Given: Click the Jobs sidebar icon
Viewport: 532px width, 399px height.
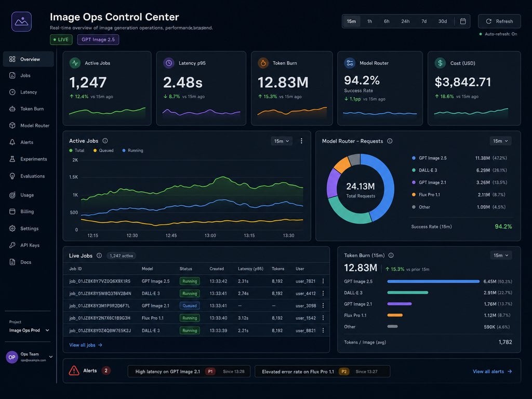Looking at the screenshot, I should pos(12,76).
